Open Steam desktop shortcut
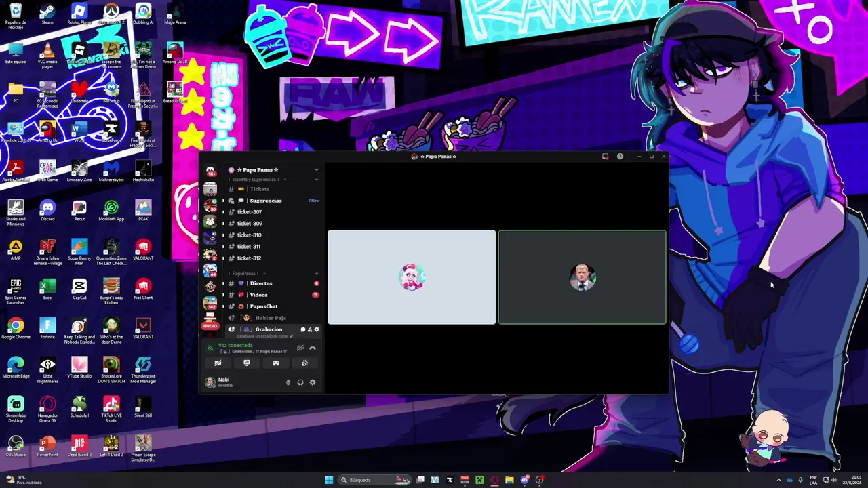This screenshot has width=868, height=488. pos(47,14)
